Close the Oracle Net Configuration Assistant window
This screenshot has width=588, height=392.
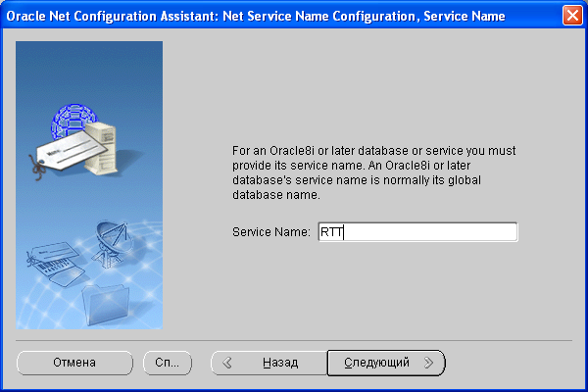point(572,16)
